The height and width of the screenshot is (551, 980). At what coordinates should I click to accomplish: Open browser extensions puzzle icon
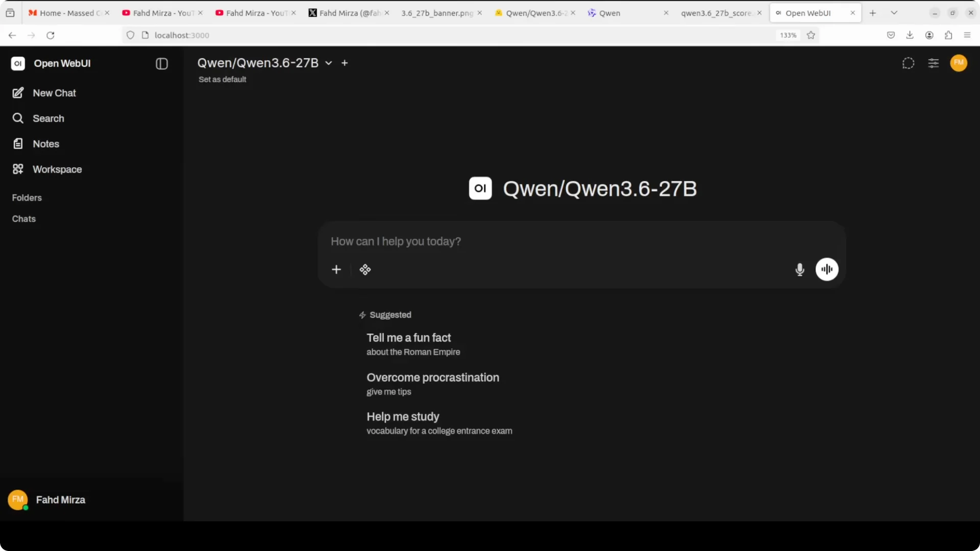pos(948,35)
